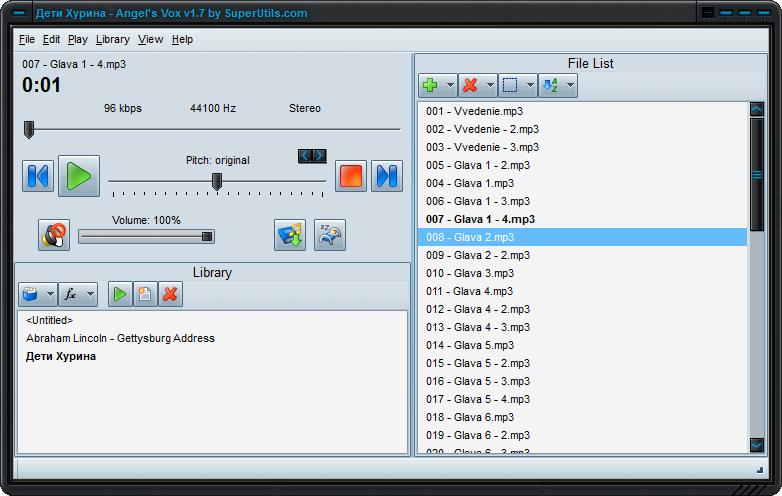Screen dimensions: 782x496
Task: Select 010 - Glava 3.mp3
Action: point(582,273)
